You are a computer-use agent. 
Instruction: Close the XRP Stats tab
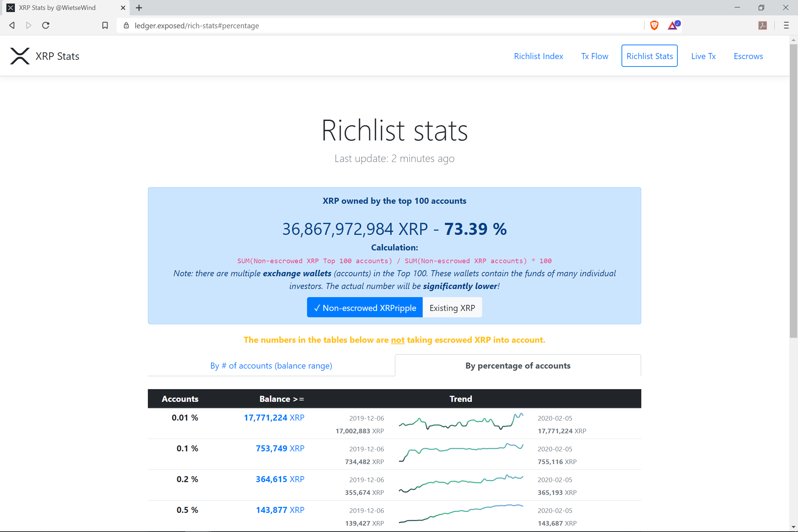coord(123,8)
